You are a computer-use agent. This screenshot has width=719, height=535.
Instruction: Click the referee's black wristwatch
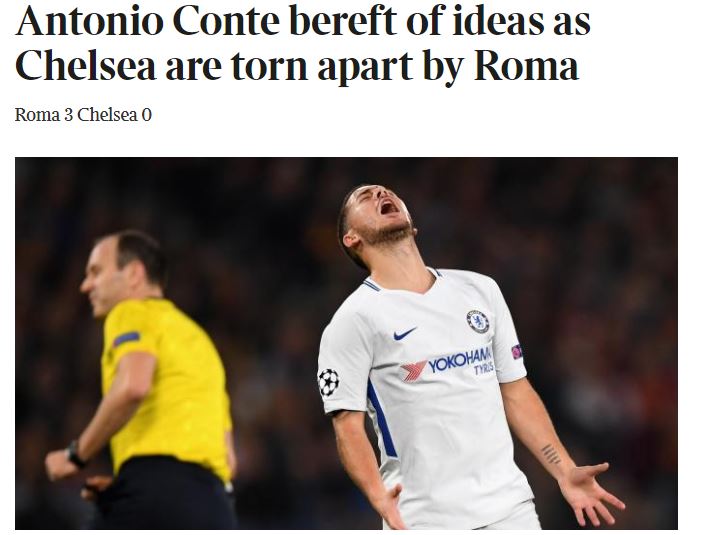coord(76,454)
